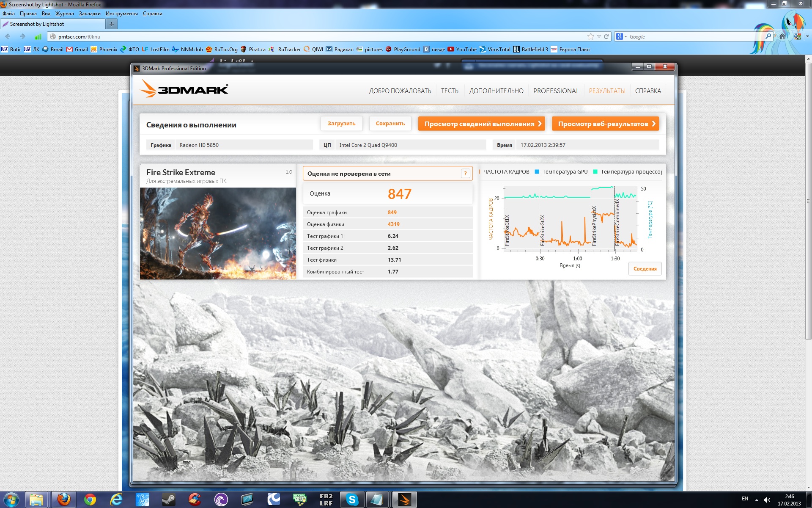Click Intel Core 2 Quad Q9400 field
812x508 pixels.
(x=410, y=145)
